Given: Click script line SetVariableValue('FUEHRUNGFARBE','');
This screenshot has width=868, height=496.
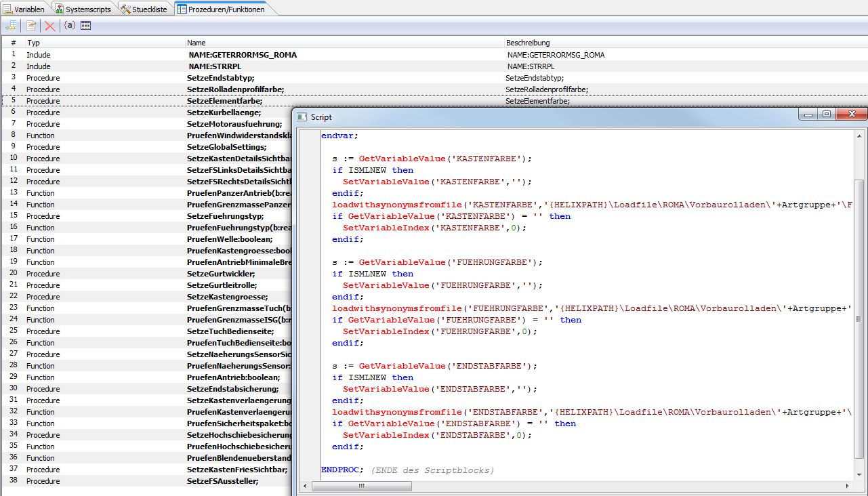Looking at the screenshot, I should (443, 285).
